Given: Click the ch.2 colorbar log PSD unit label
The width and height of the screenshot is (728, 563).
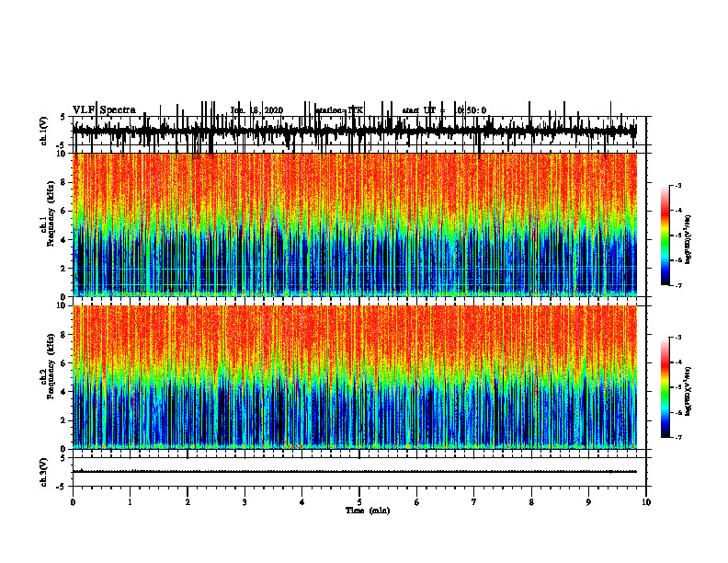Looking at the screenshot, I should tap(688, 392).
